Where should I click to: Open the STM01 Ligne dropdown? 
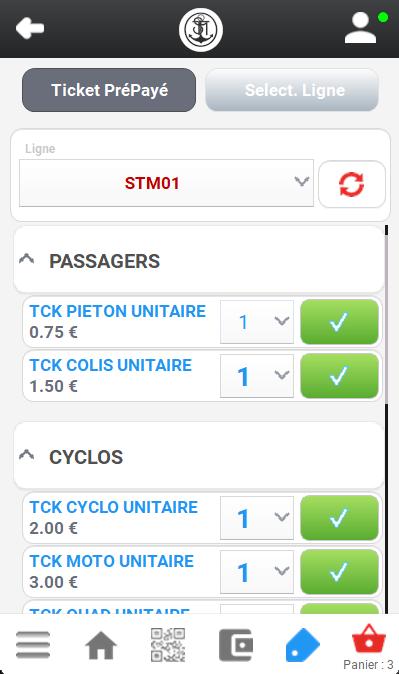pos(166,183)
